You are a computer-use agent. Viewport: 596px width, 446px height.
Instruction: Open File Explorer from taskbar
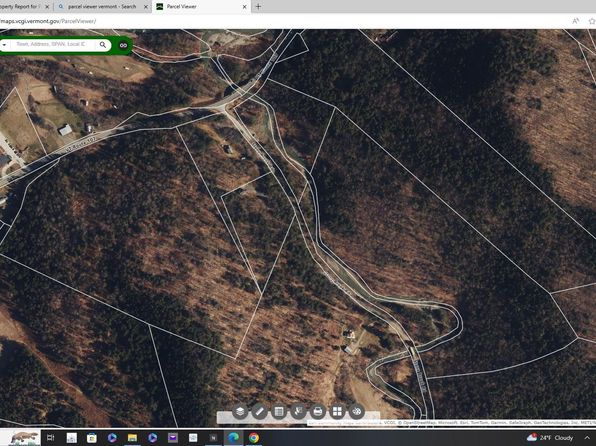pyautogui.click(x=132, y=438)
